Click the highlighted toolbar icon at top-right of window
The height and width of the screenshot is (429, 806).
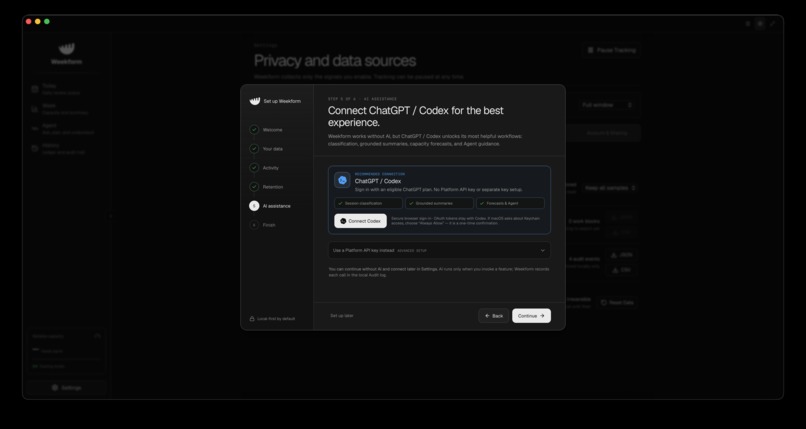[760, 24]
